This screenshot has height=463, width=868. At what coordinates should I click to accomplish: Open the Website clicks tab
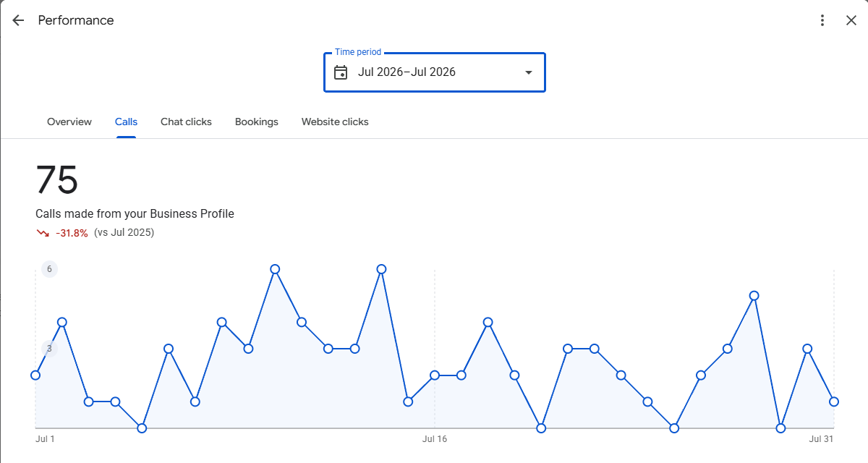(x=335, y=122)
